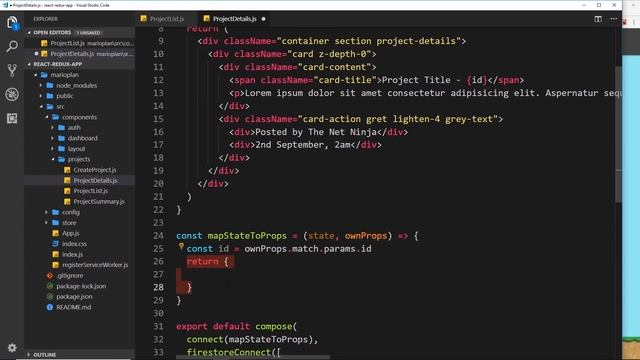Select ProjectDetails.js under Open Editors

click(x=80, y=53)
